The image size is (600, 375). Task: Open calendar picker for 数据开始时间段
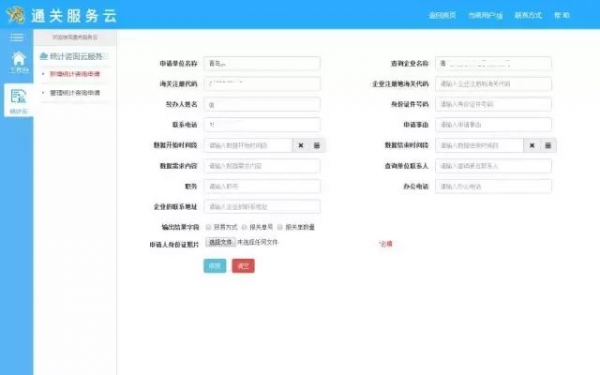click(317, 145)
